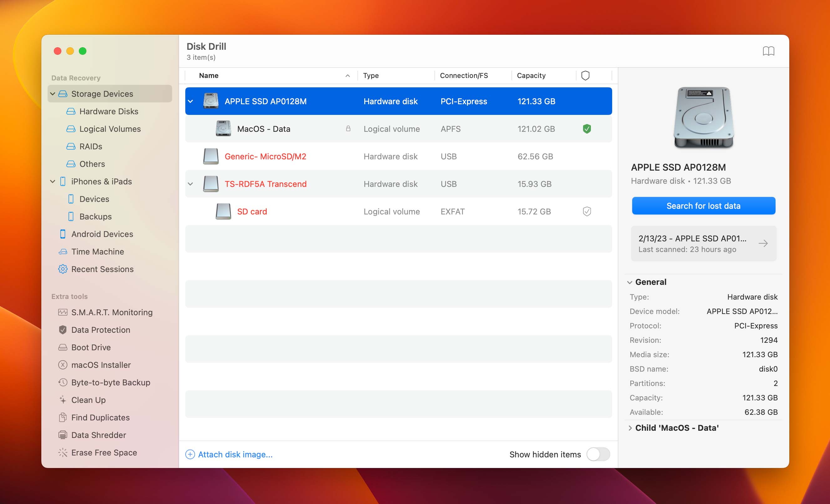The width and height of the screenshot is (830, 504).
Task: Collapse the TS-RDF5A Transcend row
Action: pos(191,184)
